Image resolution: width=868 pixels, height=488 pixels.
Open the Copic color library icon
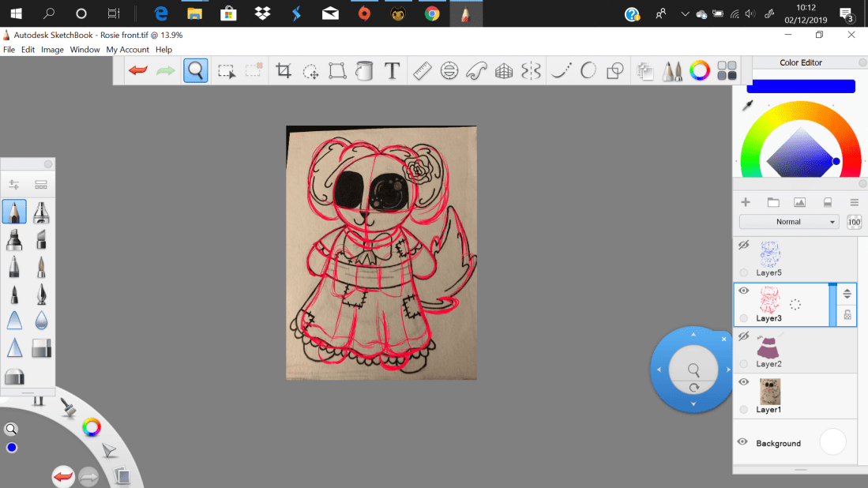(725, 70)
